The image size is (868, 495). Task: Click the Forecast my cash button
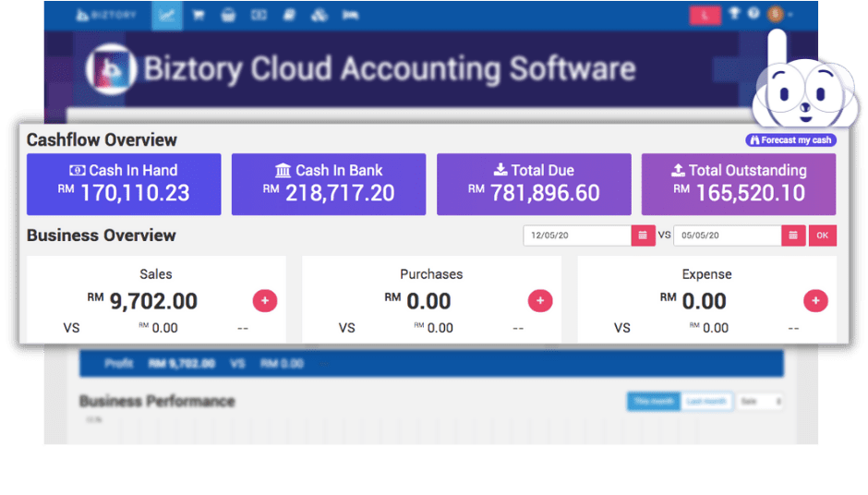pyautogui.click(x=790, y=140)
